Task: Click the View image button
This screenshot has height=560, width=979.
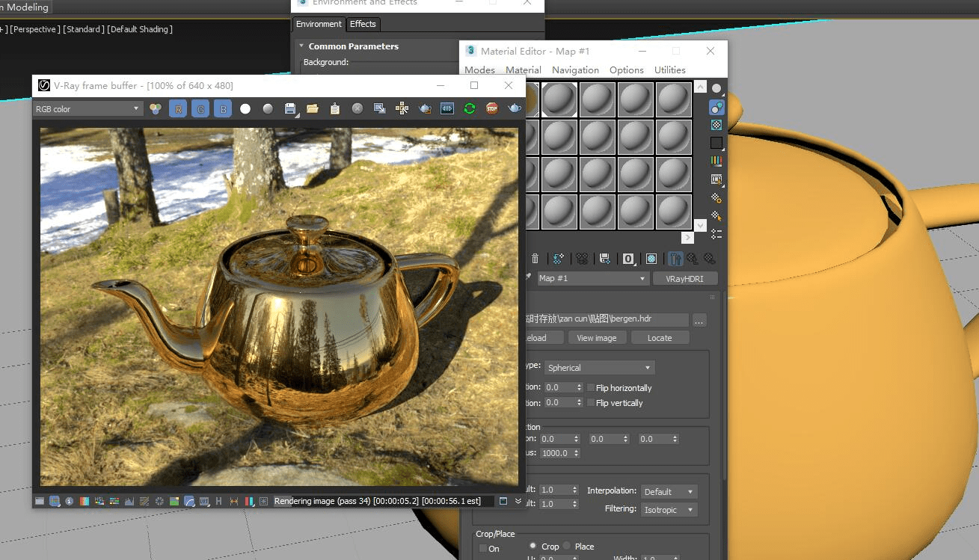Action: click(597, 337)
